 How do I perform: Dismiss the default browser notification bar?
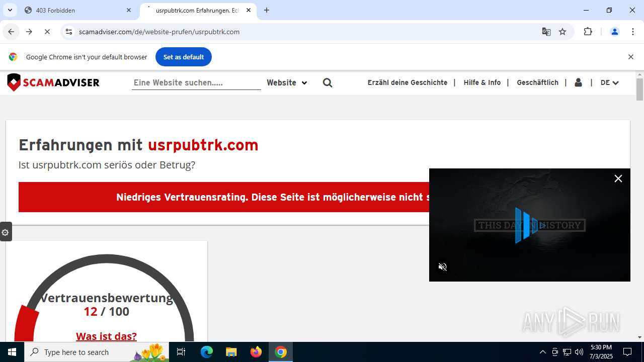(x=630, y=57)
